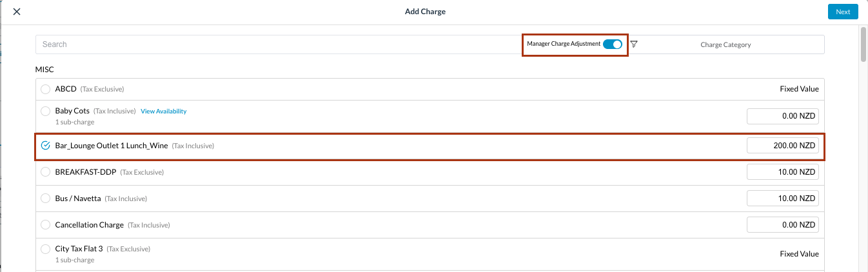Edit the Bus / Navetta amount field
The width and height of the screenshot is (868, 272).
pyautogui.click(x=782, y=199)
